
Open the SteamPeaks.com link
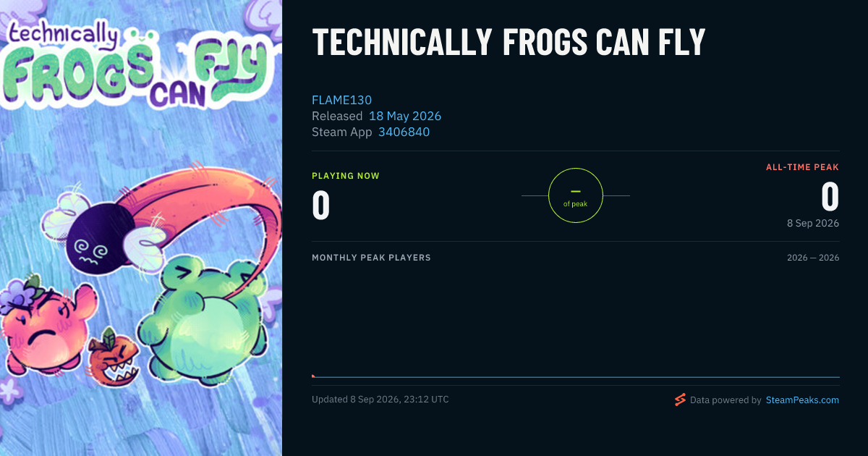(802, 400)
